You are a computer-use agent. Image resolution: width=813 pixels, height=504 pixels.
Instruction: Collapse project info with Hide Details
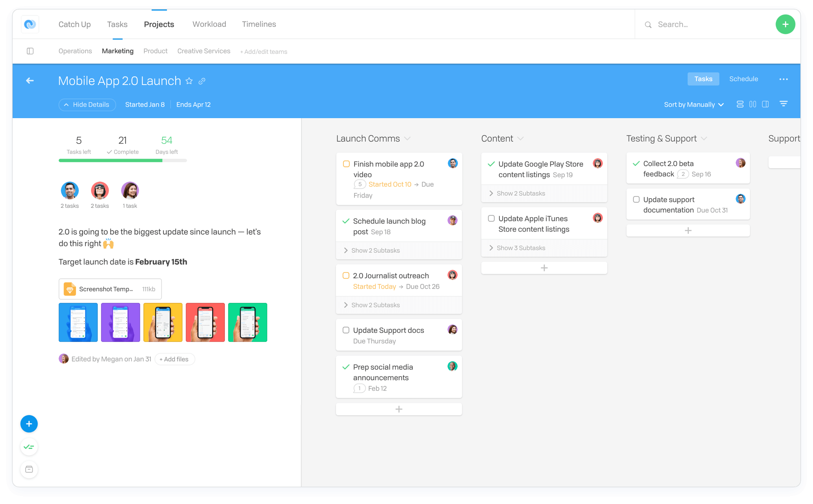point(87,105)
